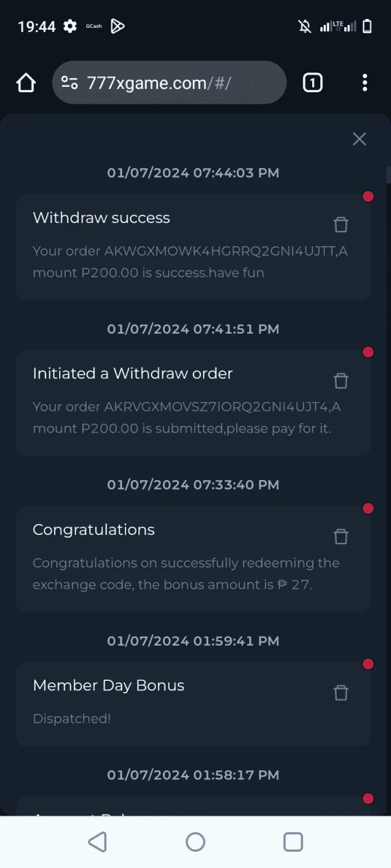The width and height of the screenshot is (391, 868).
Task: Go to browser home page icon
Action: (26, 83)
